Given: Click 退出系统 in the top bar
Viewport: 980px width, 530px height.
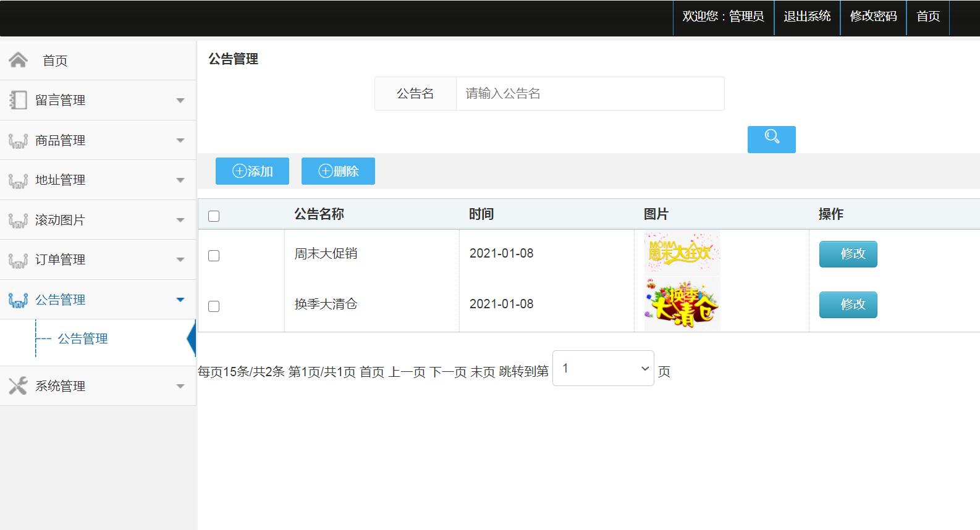Looking at the screenshot, I should click(807, 17).
